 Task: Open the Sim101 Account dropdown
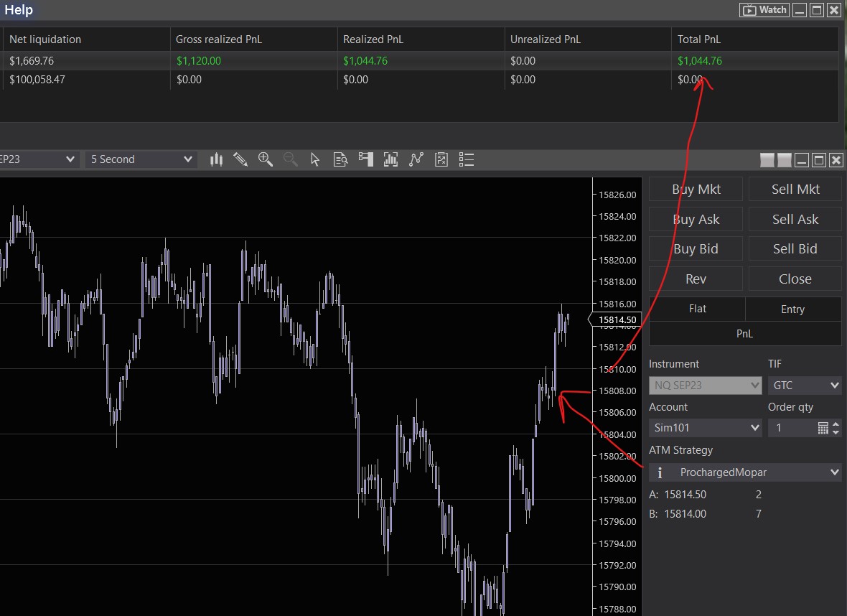point(705,428)
